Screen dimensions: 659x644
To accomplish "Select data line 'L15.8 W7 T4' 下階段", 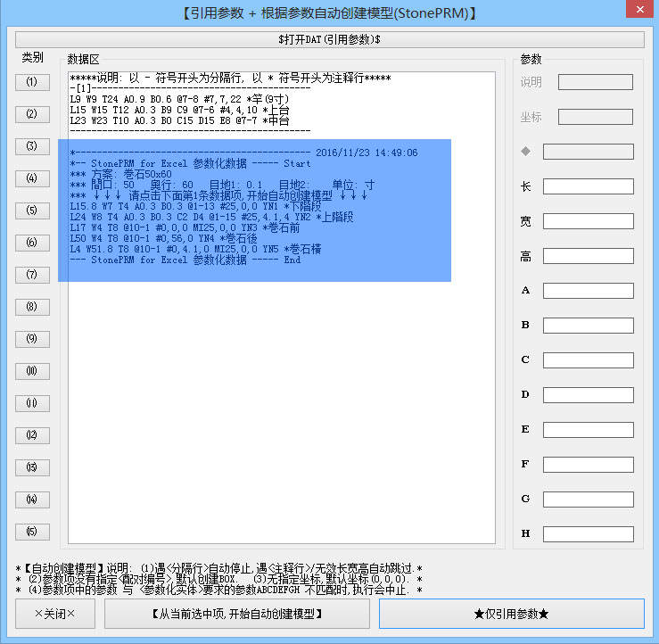I will (x=195, y=206).
